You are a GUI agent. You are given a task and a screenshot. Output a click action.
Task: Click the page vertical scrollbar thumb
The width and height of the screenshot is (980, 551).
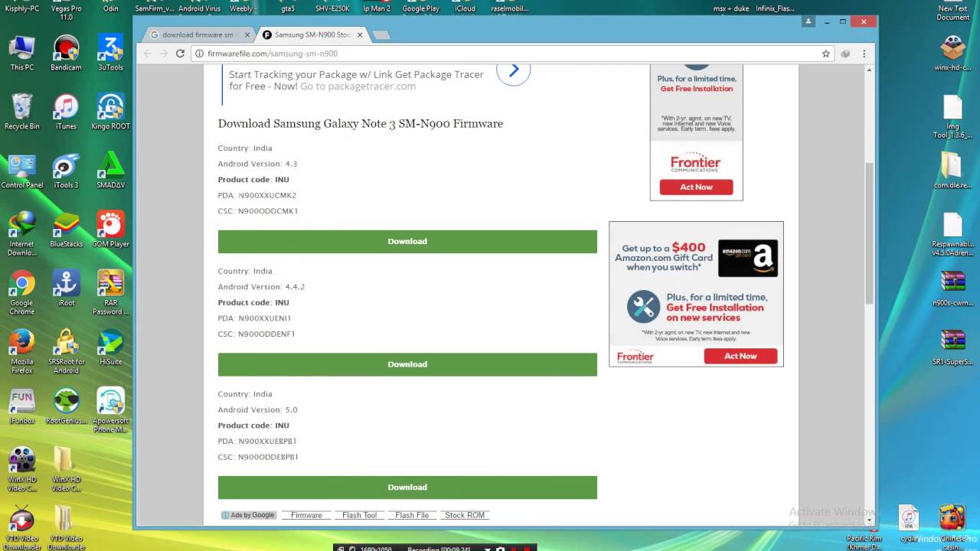coord(869,233)
